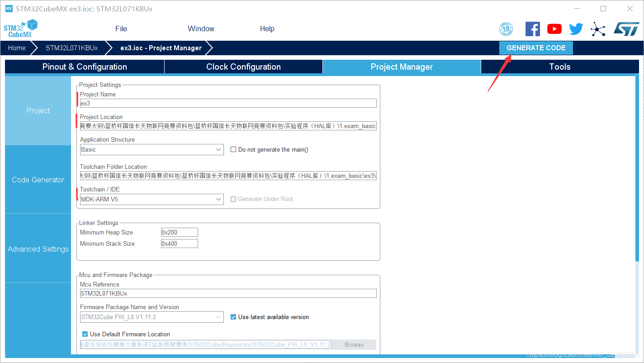Open the Twitter bird icon

(x=576, y=29)
